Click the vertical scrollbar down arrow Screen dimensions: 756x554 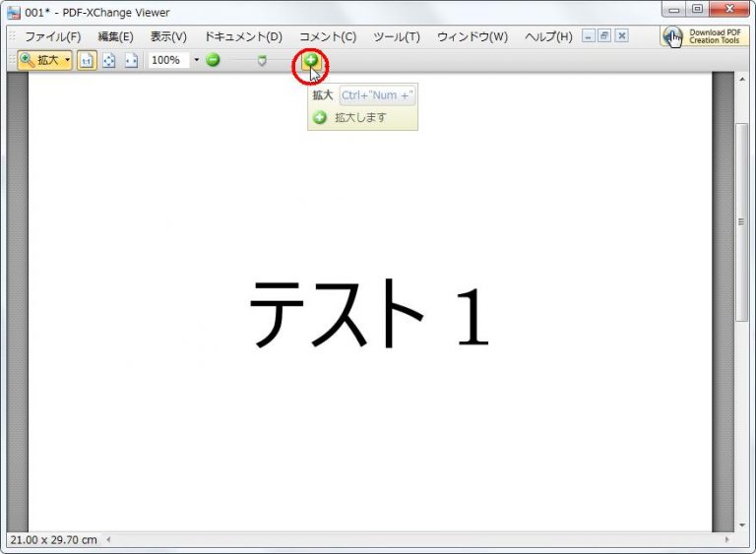click(743, 525)
